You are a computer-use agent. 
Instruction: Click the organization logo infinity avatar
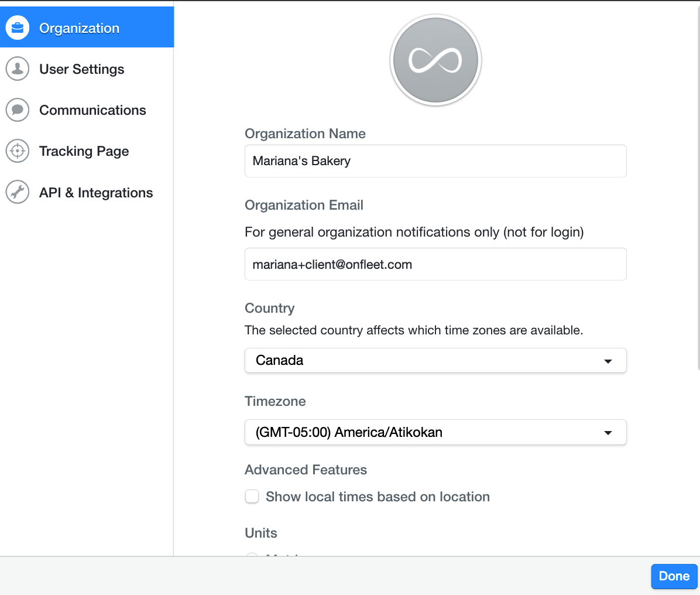coord(435,60)
